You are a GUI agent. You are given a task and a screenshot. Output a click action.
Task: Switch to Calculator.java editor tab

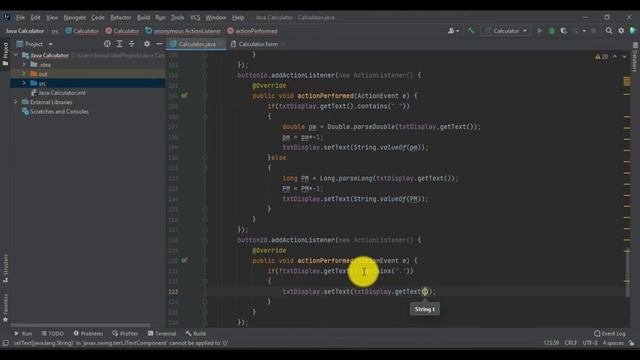[196, 44]
